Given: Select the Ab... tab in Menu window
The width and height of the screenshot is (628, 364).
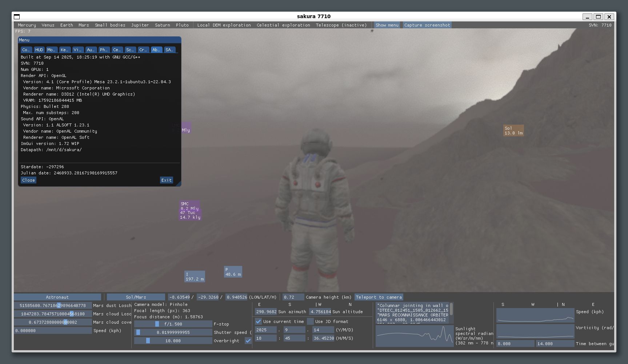Looking at the screenshot, I should click(156, 50).
